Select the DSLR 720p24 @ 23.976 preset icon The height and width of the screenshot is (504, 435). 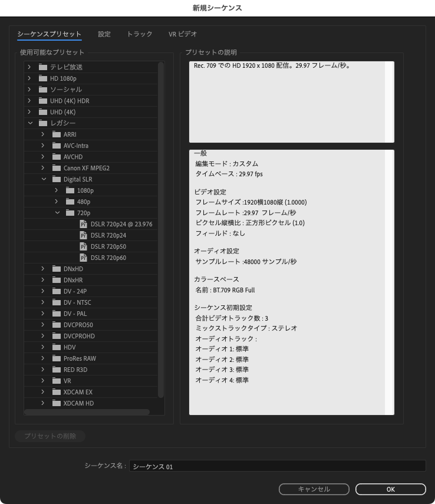pos(83,224)
